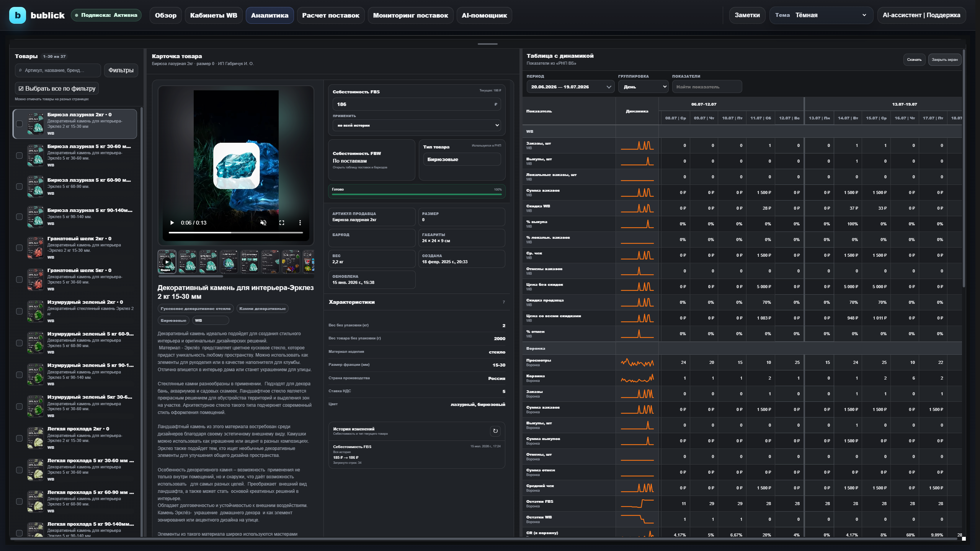Image resolution: width=980 pixels, height=551 pixels.
Task: Tick the Бирюза лазурная 5 кг 60-90 checkbox
Action: [19, 186]
